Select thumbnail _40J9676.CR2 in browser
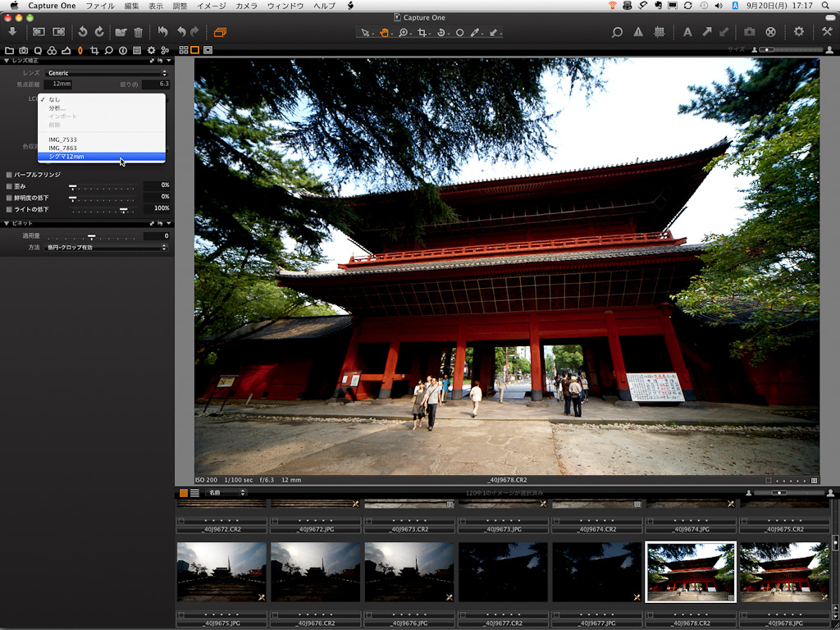Screen dimensions: 840x630 tap(315, 572)
